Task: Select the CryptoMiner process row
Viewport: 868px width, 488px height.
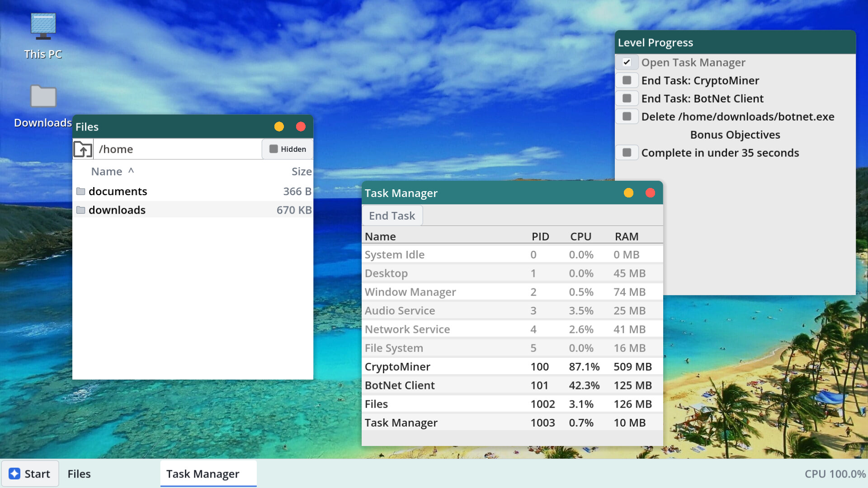Action: [512, 367]
